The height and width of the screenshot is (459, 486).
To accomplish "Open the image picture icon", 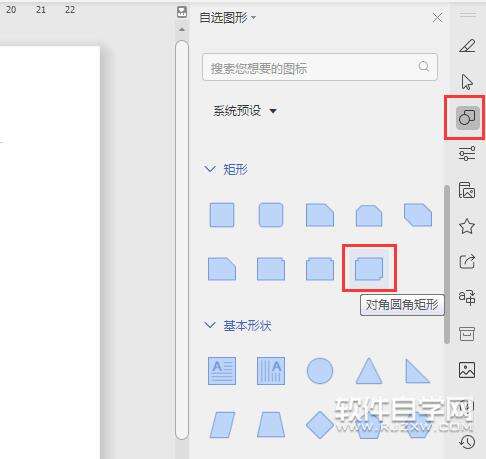I will tap(467, 370).
